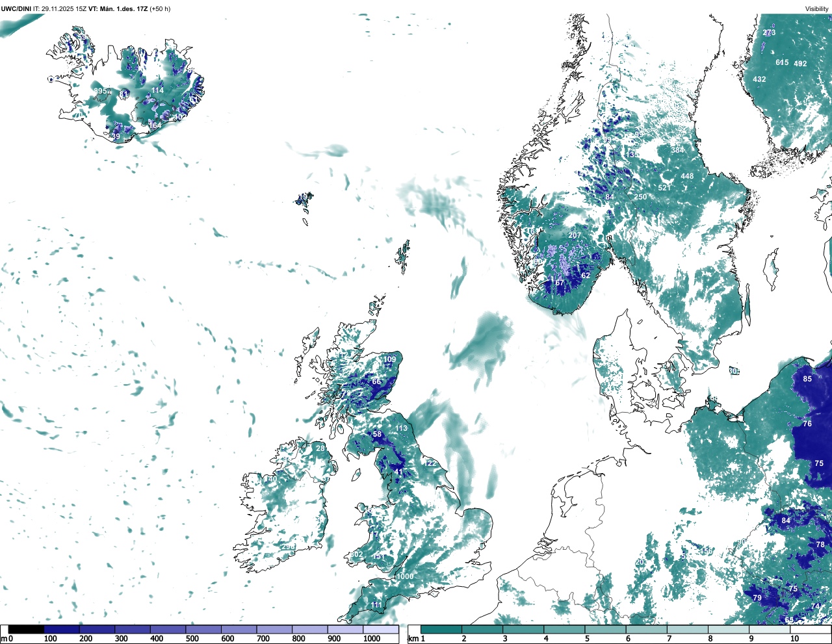Click the '113' value label
The width and height of the screenshot is (832, 644).
pos(401,428)
